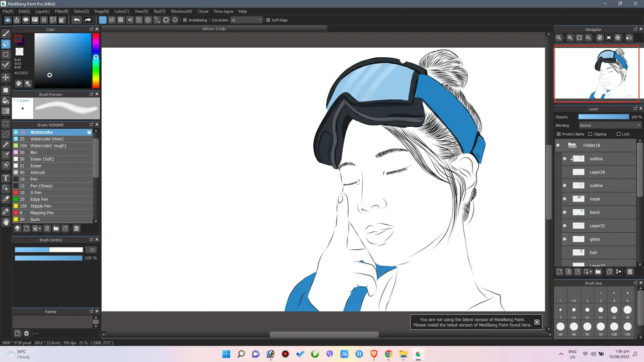644x362 pixels.
Task: Click the foreground color swatch
Action: tap(18, 39)
